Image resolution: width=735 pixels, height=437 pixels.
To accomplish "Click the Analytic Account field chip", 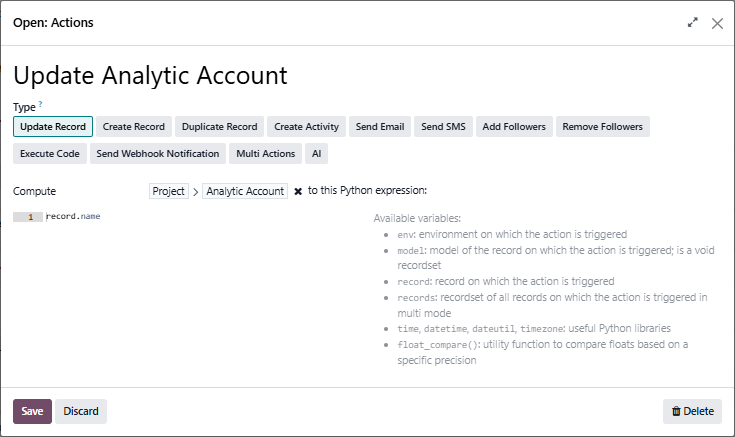I will click(x=244, y=191).
